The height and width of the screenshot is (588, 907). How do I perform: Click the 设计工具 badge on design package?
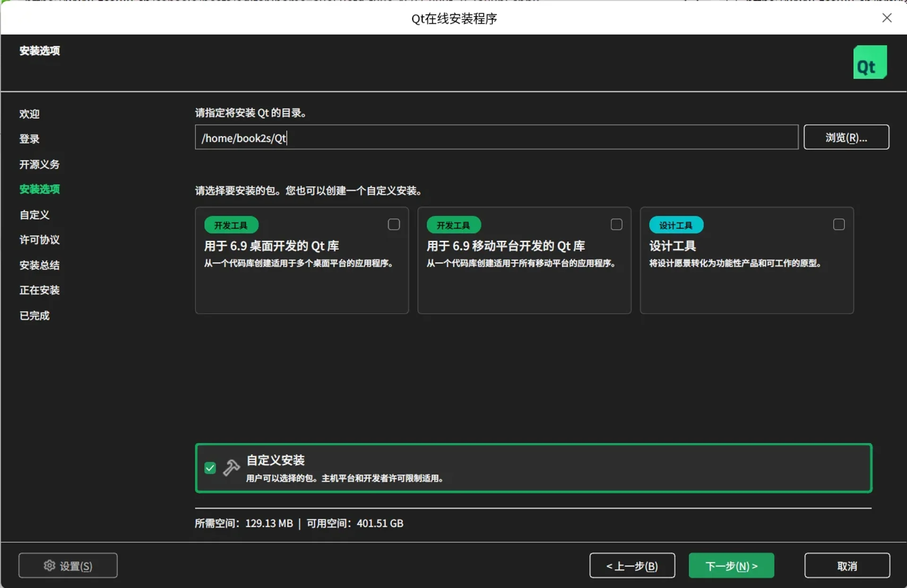pyautogui.click(x=676, y=225)
